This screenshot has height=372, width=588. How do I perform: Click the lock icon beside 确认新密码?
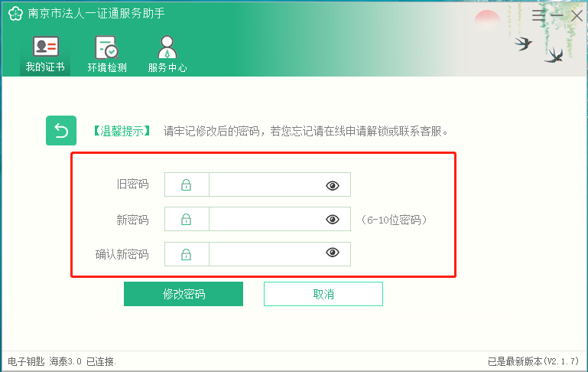(187, 255)
